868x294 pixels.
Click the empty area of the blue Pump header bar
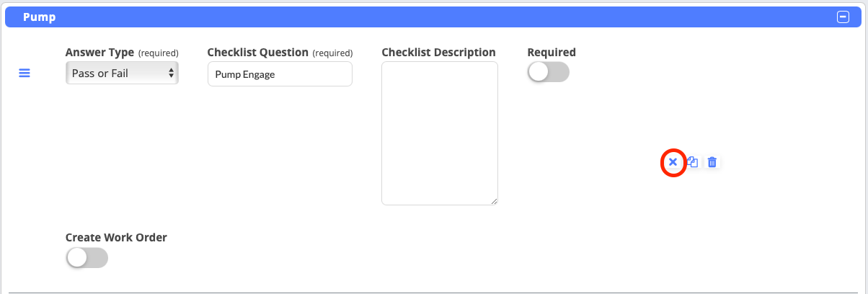click(433, 17)
